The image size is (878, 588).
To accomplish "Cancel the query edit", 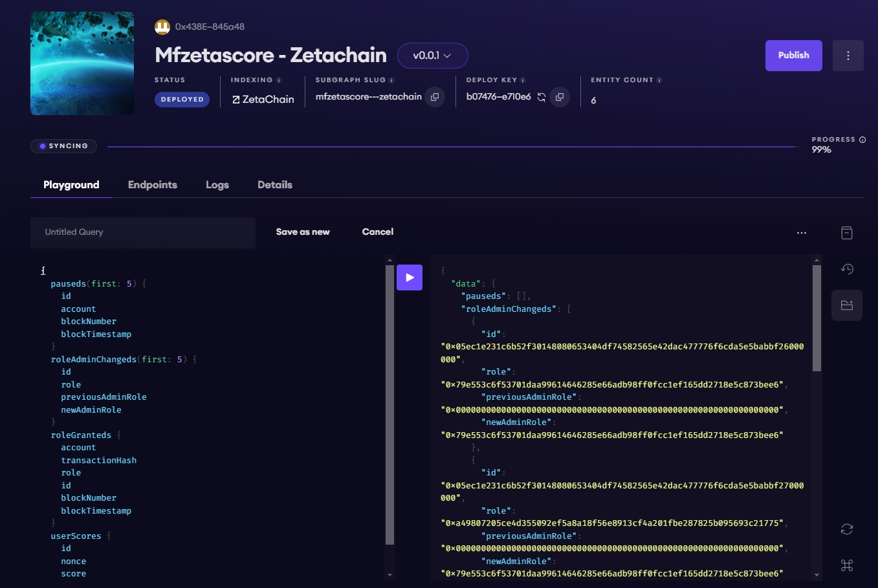I will (378, 232).
